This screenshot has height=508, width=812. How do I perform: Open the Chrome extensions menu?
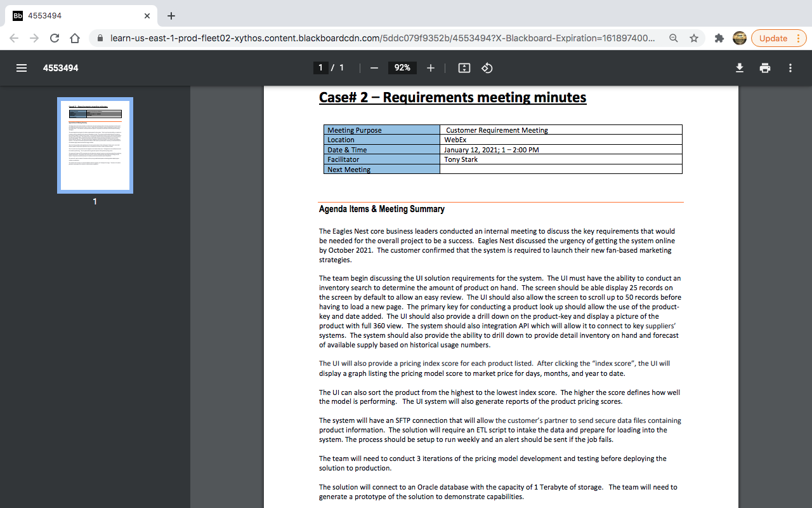point(719,38)
